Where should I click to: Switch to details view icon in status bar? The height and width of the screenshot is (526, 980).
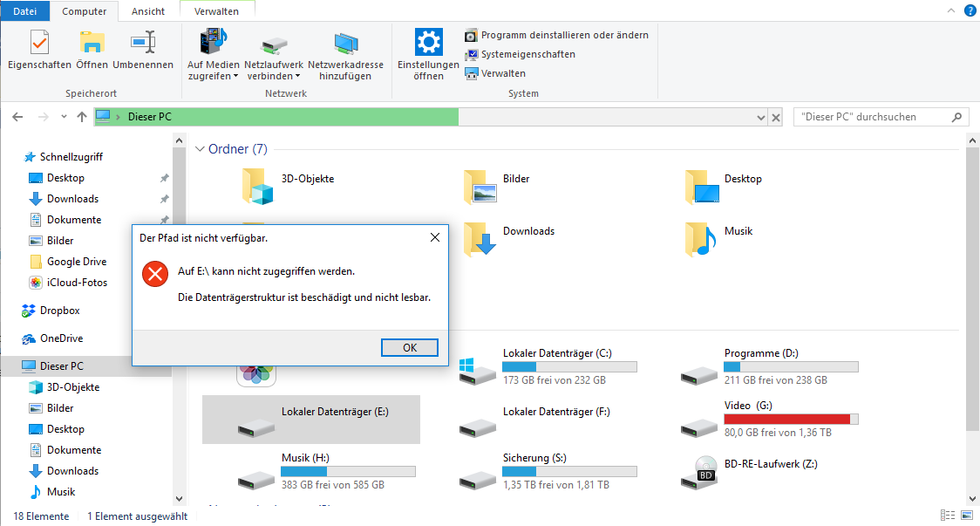point(948,516)
